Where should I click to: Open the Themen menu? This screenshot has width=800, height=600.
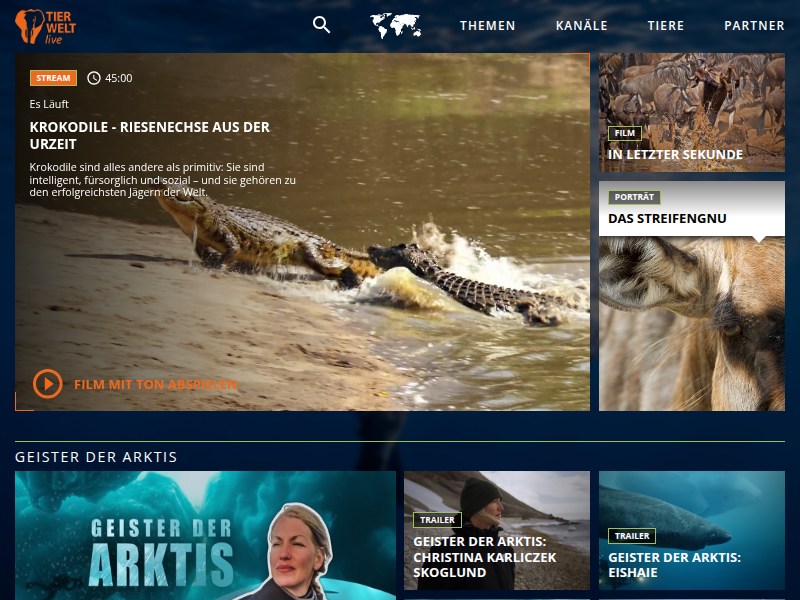pyautogui.click(x=488, y=26)
